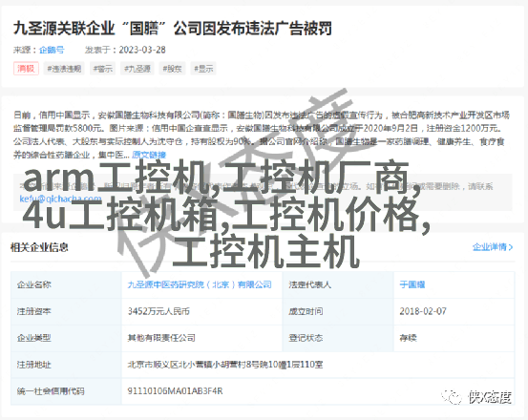Select the 统一社会信用代码 label cell
The width and height of the screenshot is (528, 420).
pyautogui.click(x=66, y=391)
